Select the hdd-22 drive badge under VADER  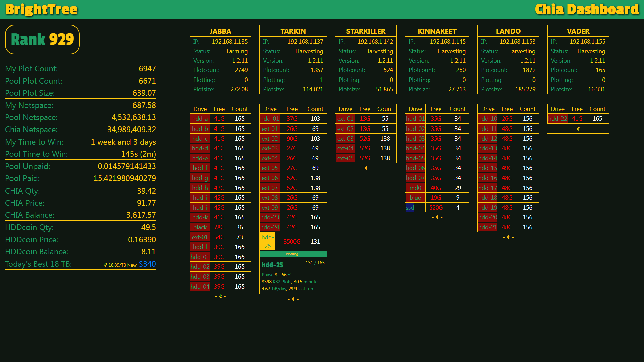(557, 118)
